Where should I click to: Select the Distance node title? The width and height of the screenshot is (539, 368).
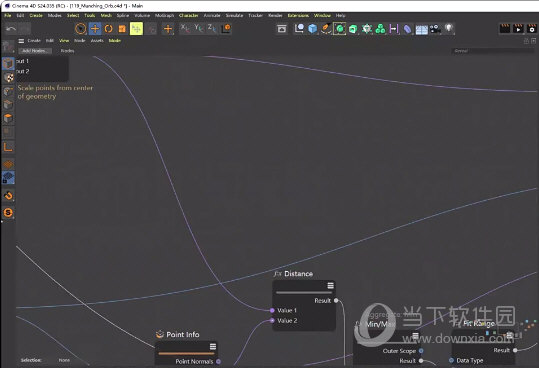click(298, 274)
